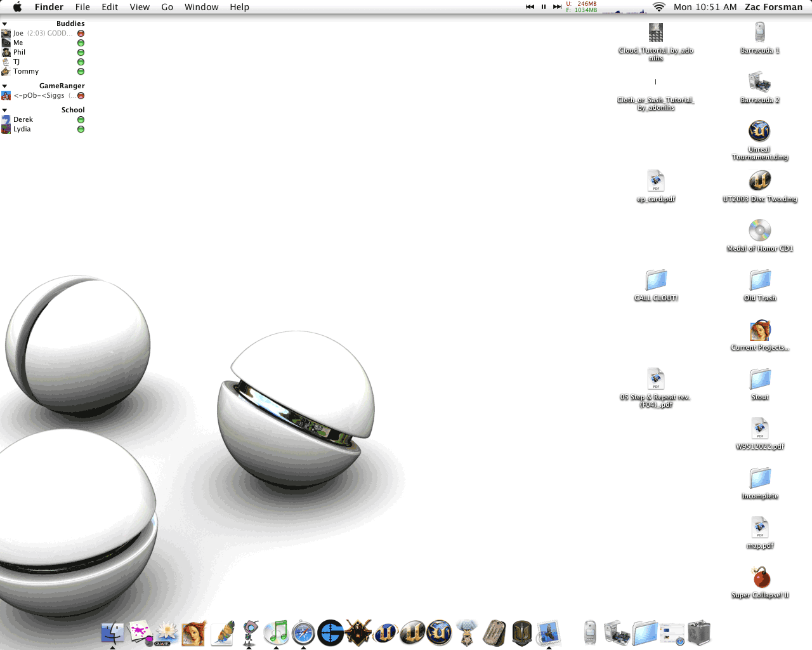The image size is (812, 650).
Task: Select Current Projects alias icon
Action: [x=760, y=335]
